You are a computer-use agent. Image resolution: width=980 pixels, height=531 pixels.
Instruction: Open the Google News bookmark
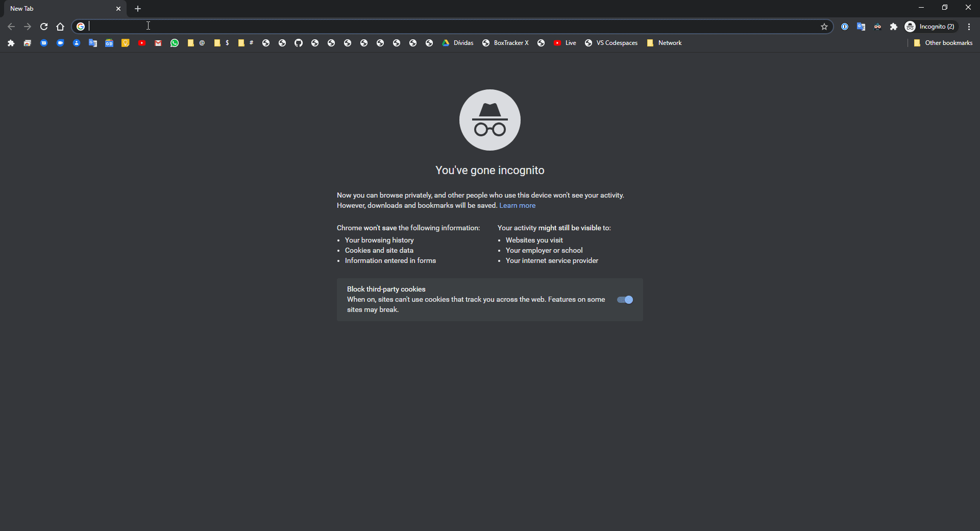click(x=109, y=43)
